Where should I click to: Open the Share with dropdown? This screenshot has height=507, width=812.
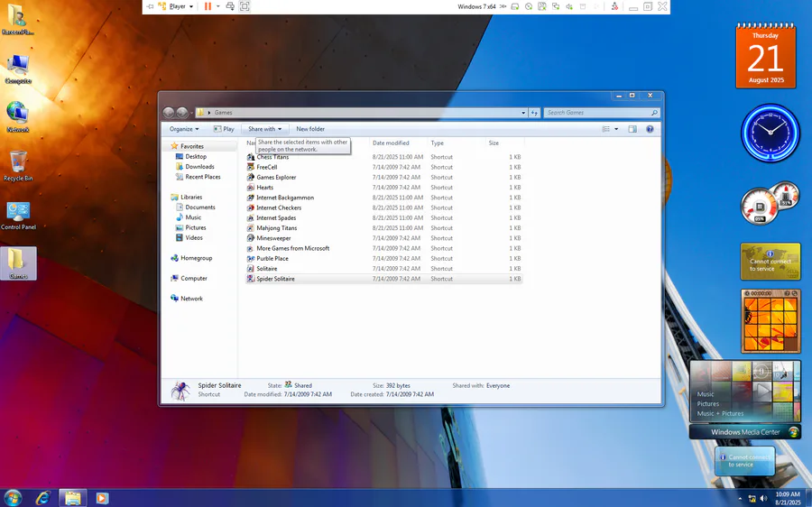coord(264,129)
